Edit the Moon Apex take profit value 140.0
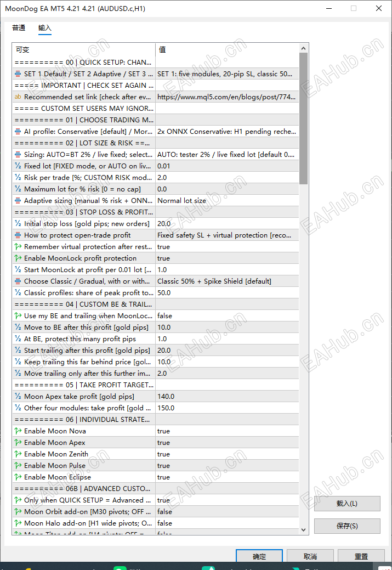The width and height of the screenshot is (392, 570). point(227,396)
